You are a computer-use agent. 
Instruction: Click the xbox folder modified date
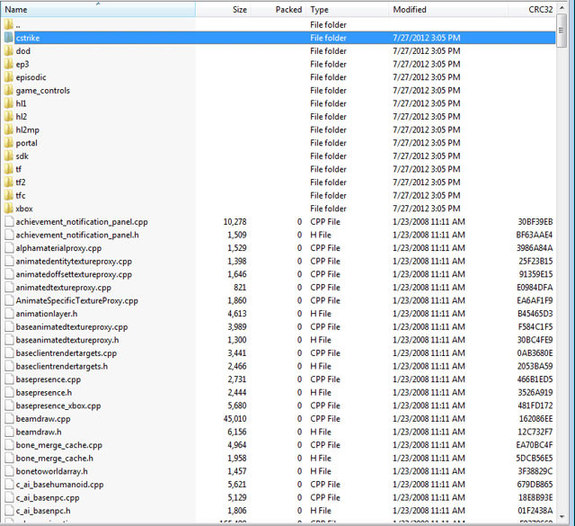[426, 208]
